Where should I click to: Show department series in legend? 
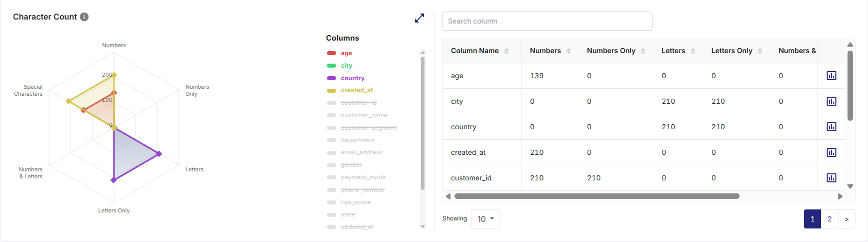tap(350, 140)
